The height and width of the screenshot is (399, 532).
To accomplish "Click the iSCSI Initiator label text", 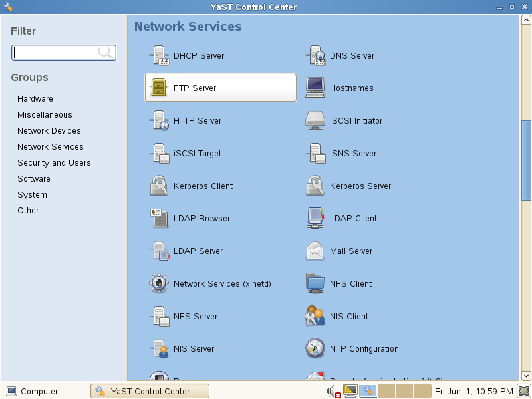I will click(356, 120).
